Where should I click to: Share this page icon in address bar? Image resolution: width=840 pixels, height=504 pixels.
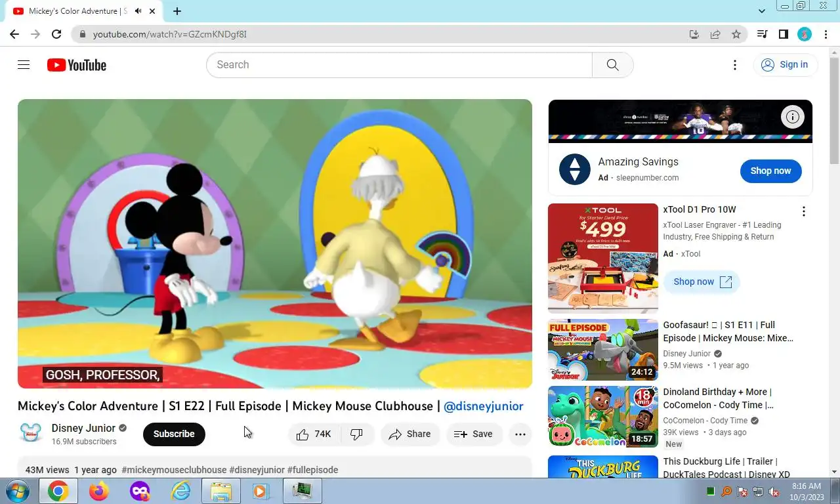point(715,34)
